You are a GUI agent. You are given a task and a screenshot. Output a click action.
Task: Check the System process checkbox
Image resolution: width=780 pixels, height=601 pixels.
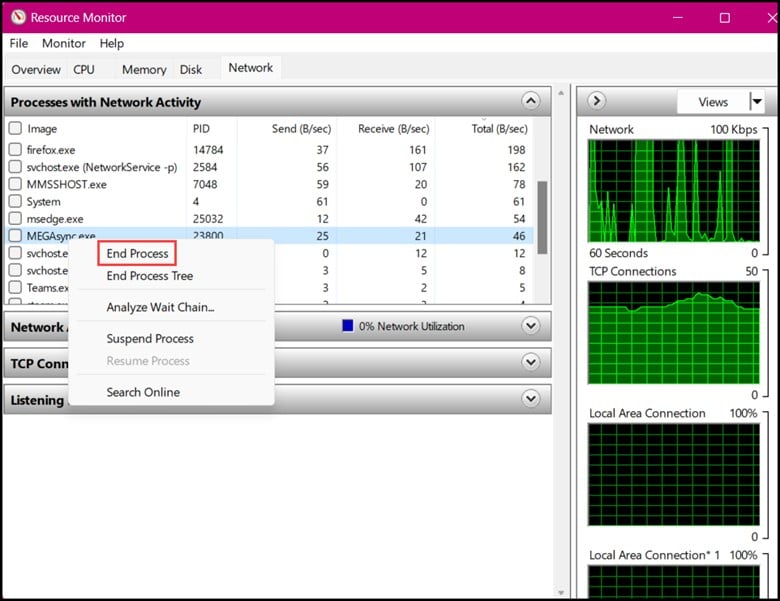15,201
